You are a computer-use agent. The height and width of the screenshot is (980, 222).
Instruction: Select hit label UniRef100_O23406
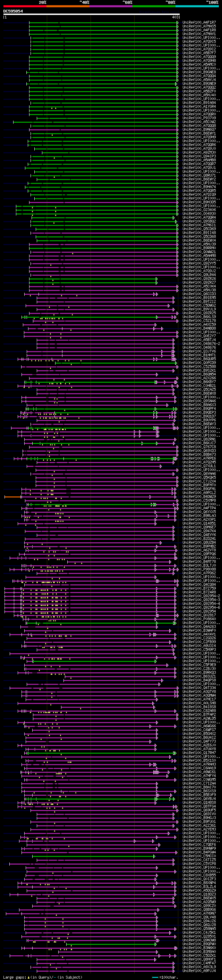tap(199, 210)
